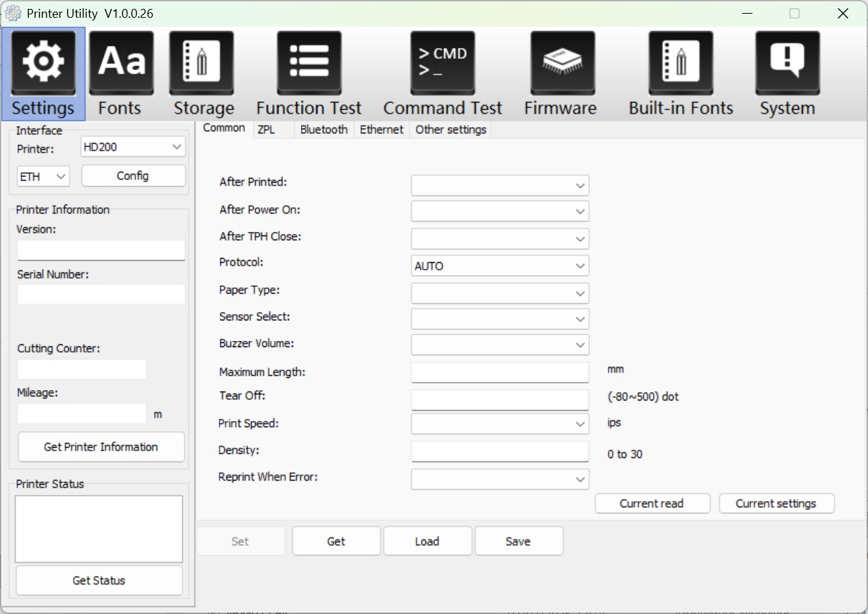868x614 pixels.
Task: Open the Storage toolbar icon
Action: (x=201, y=63)
